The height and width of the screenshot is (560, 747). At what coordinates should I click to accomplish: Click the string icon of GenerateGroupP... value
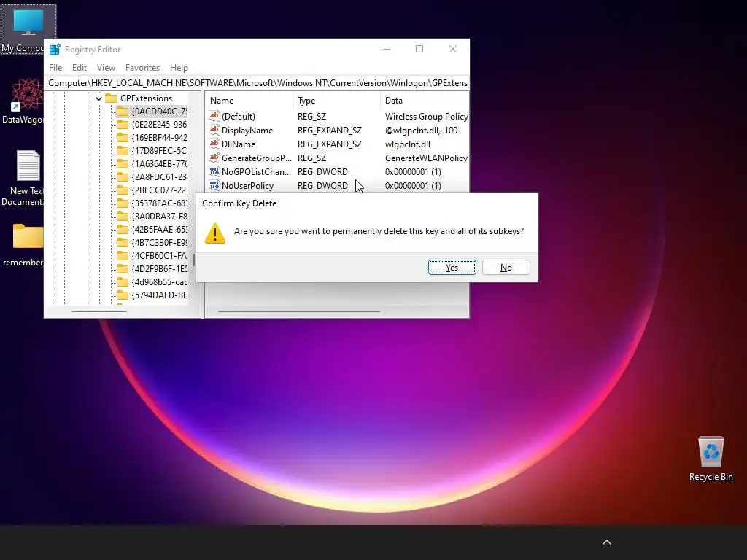[214, 157]
